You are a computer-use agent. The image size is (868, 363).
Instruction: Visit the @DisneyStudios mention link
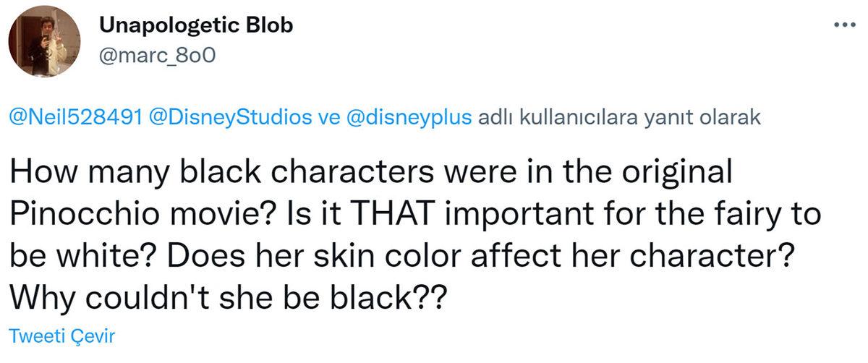[x=230, y=119]
